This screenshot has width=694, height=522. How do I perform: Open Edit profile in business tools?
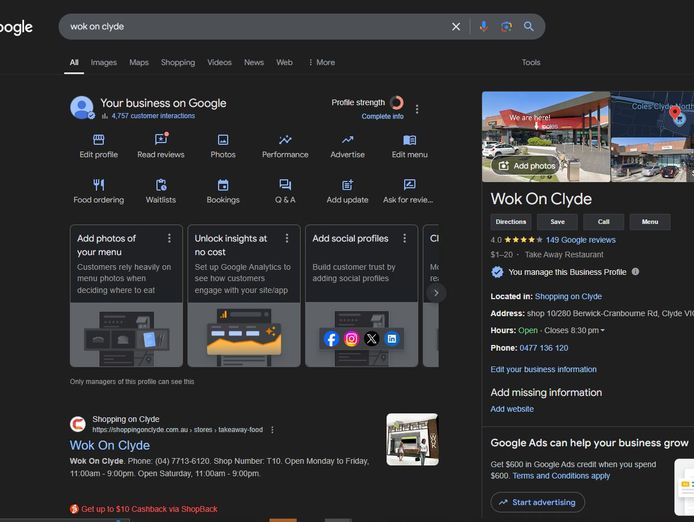pos(99,147)
